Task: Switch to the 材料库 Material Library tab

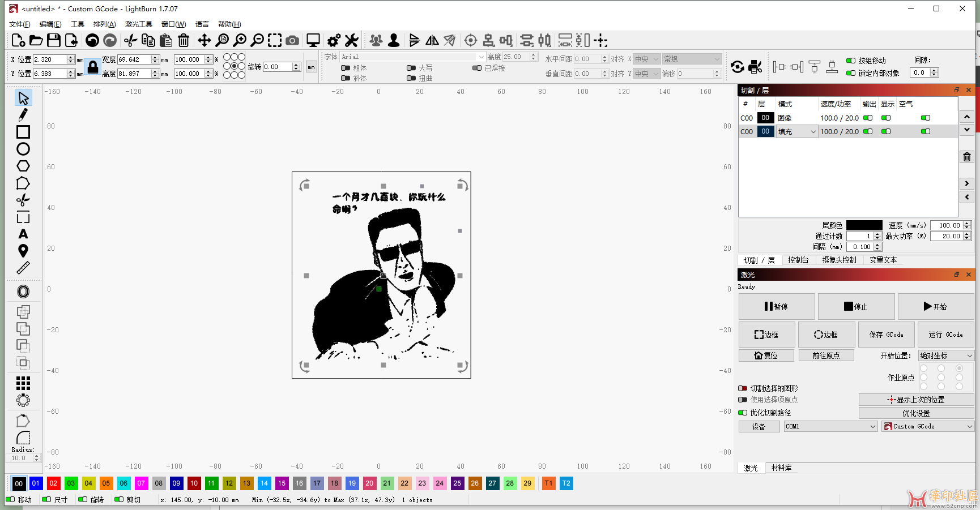Action: point(781,468)
